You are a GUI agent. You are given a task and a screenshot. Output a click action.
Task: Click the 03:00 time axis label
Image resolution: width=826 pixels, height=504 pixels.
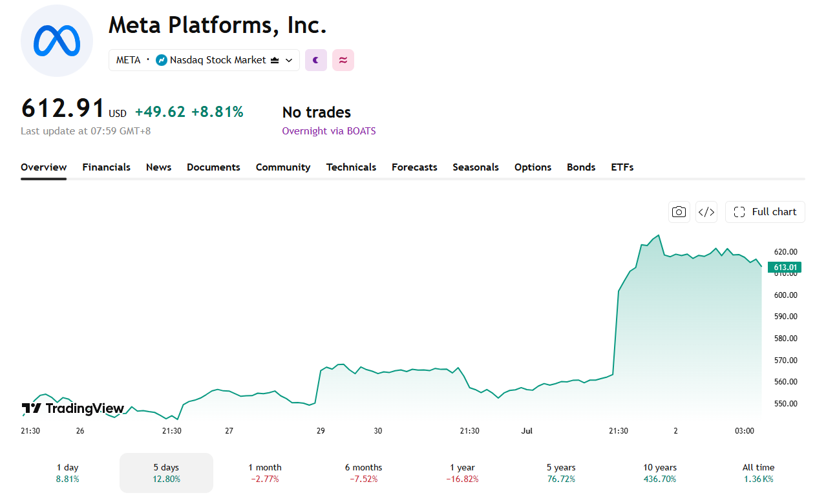(744, 431)
